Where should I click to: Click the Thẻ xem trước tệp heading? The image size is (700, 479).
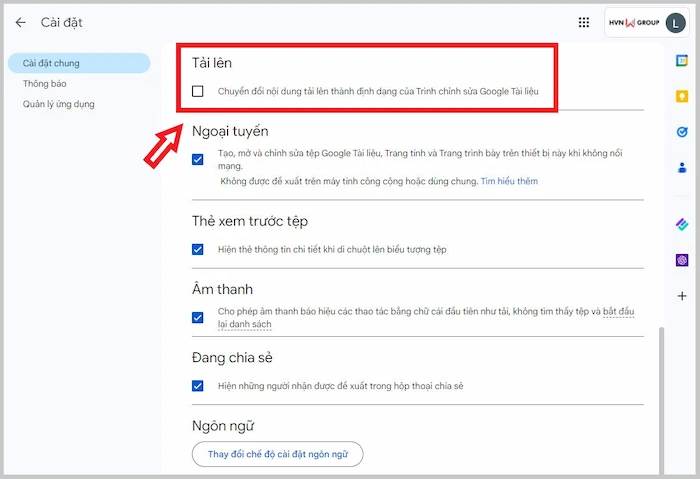pos(250,221)
